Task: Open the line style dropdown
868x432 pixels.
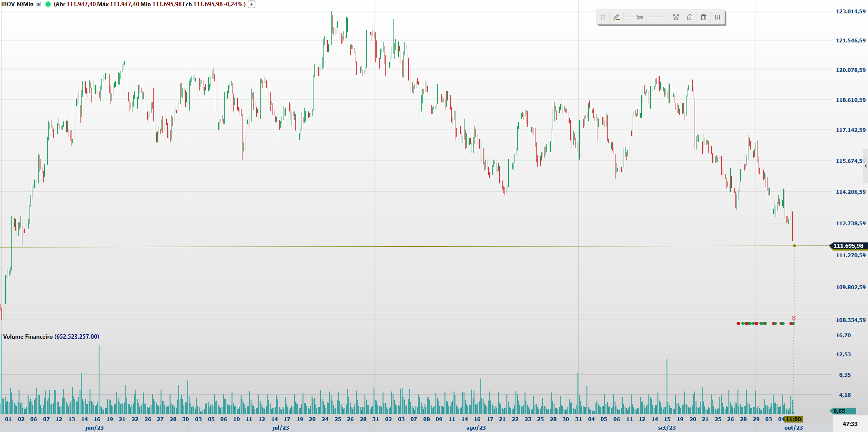Action: [x=657, y=17]
